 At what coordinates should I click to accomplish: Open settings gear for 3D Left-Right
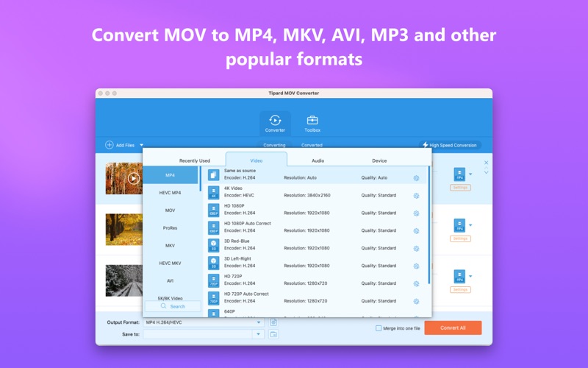(416, 266)
